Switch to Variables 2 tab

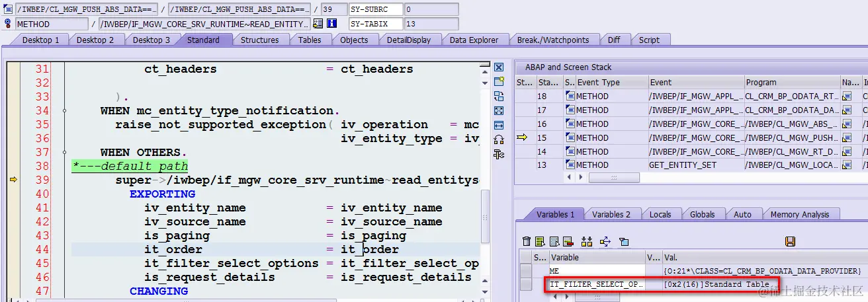(611, 214)
